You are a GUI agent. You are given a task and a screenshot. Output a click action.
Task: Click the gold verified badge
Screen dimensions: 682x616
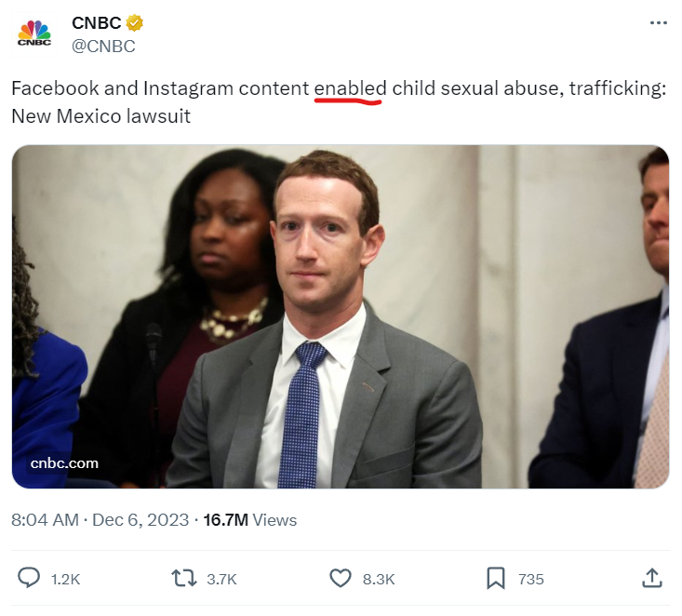coord(135,23)
